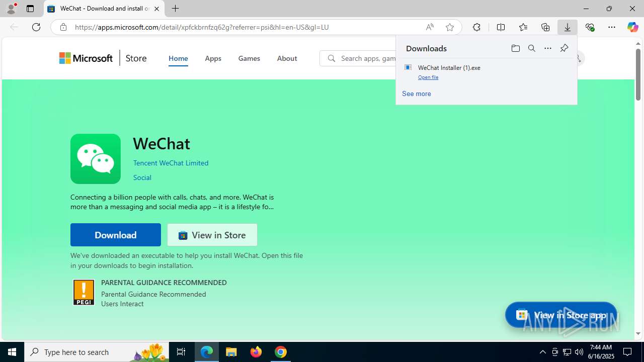
Task: Close the WeChat browser tab
Action: point(156,9)
